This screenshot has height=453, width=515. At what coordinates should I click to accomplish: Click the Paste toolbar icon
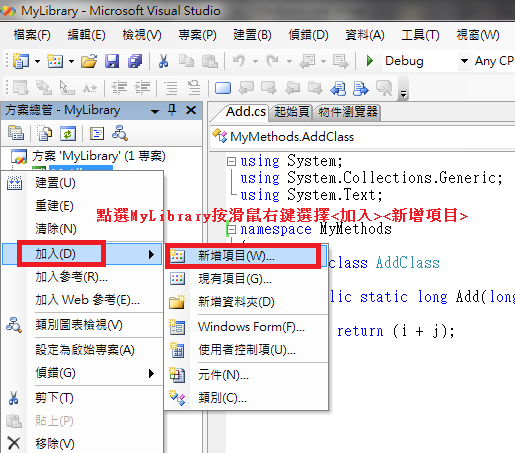[210, 61]
